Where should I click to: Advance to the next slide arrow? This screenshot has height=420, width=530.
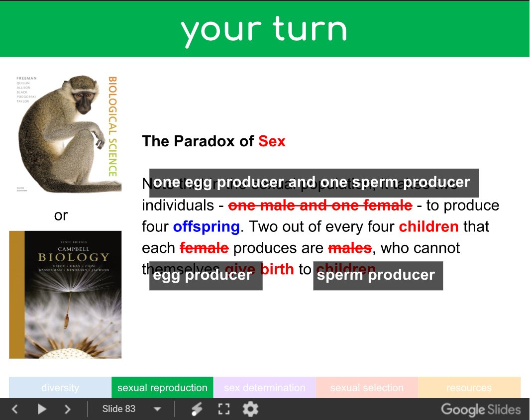68,409
